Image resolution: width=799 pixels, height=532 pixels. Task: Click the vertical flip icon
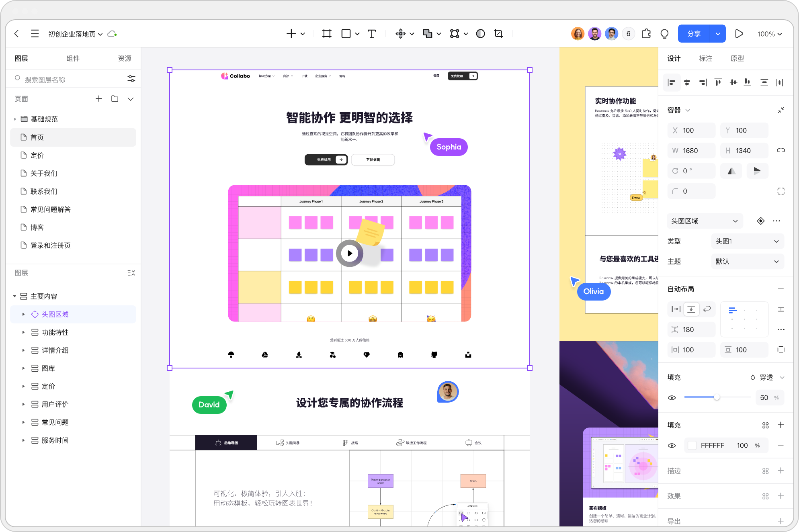tap(757, 171)
